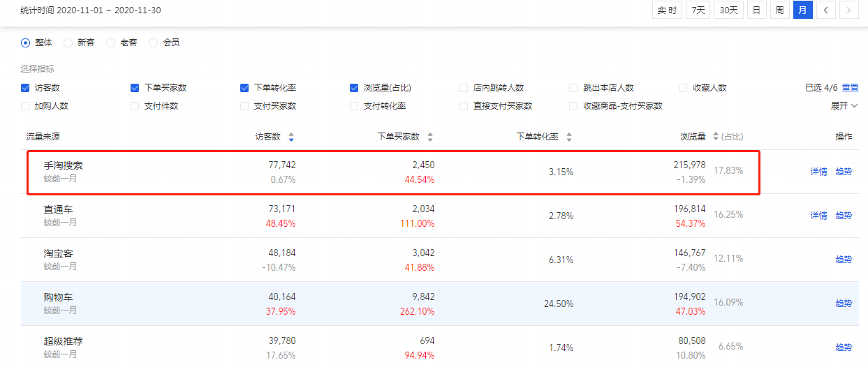This screenshot has height=367, width=868.
Task: Uncheck the 浏览量(占比) checkbox
Action: tap(354, 88)
